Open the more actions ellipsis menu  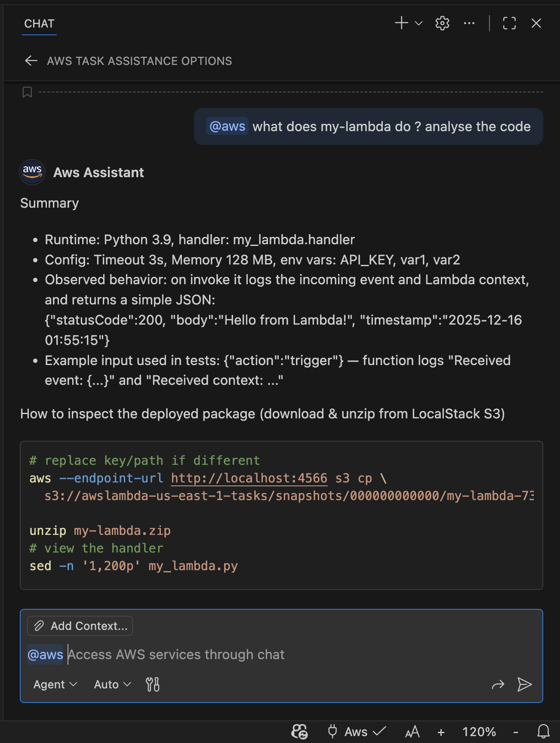(x=469, y=23)
